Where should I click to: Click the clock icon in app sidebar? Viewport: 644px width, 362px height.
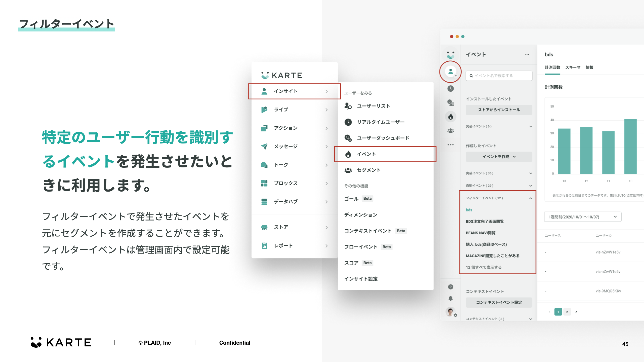(x=451, y=89)
